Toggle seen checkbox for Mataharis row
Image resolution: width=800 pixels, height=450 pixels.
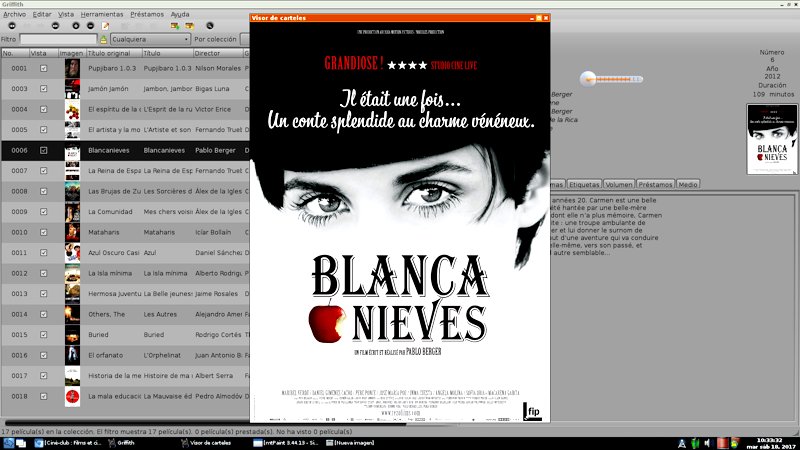43,232
